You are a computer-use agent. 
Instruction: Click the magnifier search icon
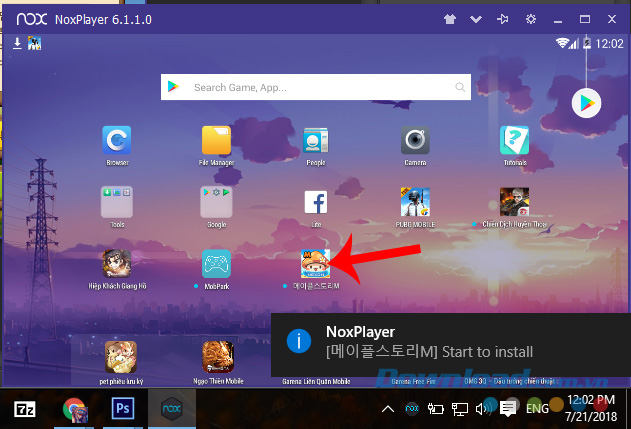point(460,87)
